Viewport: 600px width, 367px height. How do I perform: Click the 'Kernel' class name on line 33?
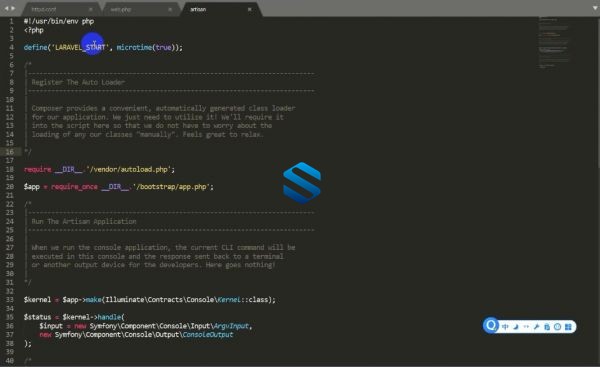click(x=229, y=300)
